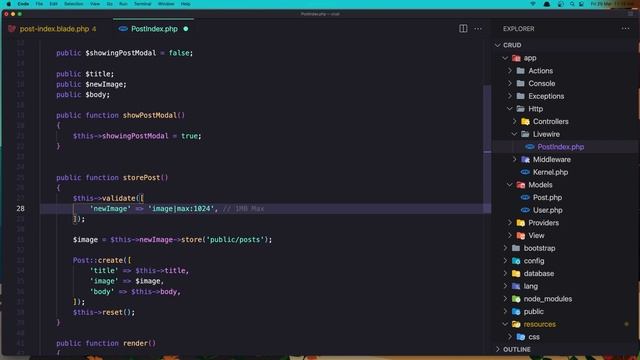Viewport: 640px width, 360px height.
Task: Click the lang folder icon
Action: click(x=516, y=286)
